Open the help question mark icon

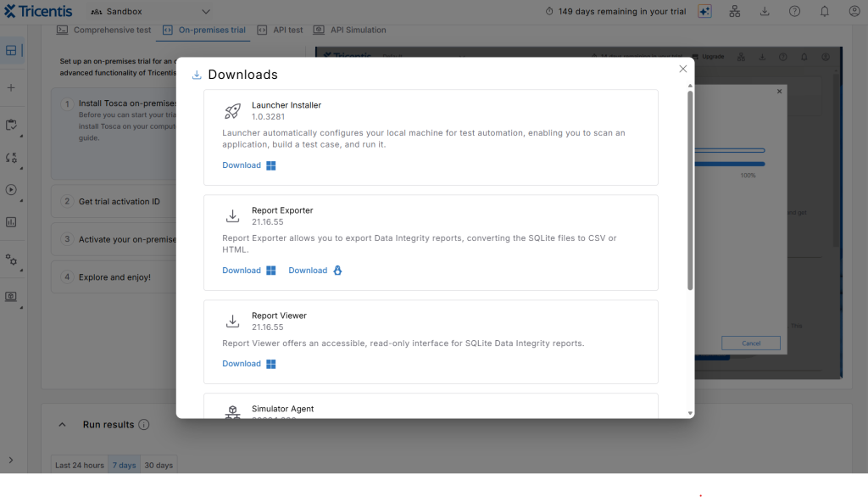pyautogui.click(x=794, y=11)
